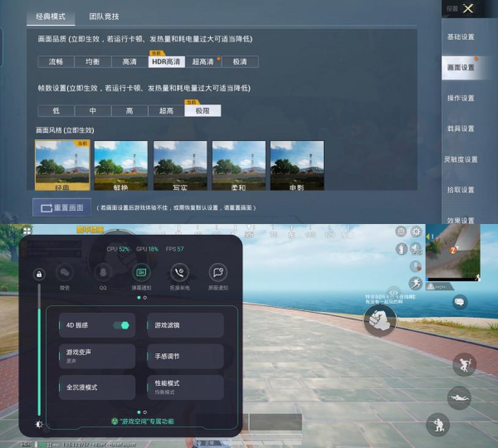498x448 pixels.
Task: Switch to the second page of panel functions
Action: pos(144,412)
